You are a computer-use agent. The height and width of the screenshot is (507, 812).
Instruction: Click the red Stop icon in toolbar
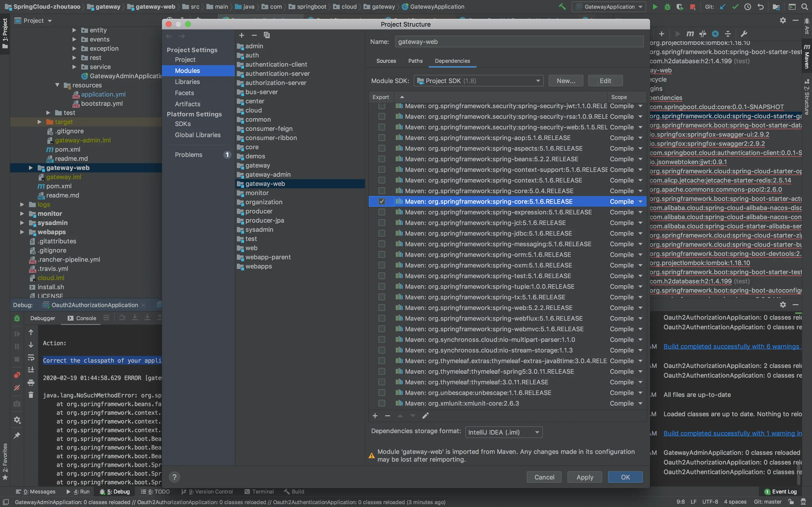692,7
